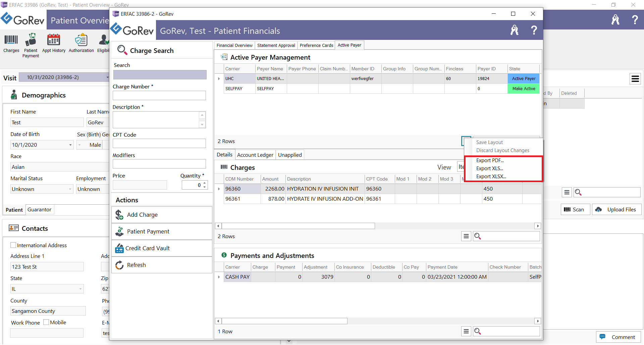
Task: Click Charge Search magnifier icon
Action: [x=122, y=50]
